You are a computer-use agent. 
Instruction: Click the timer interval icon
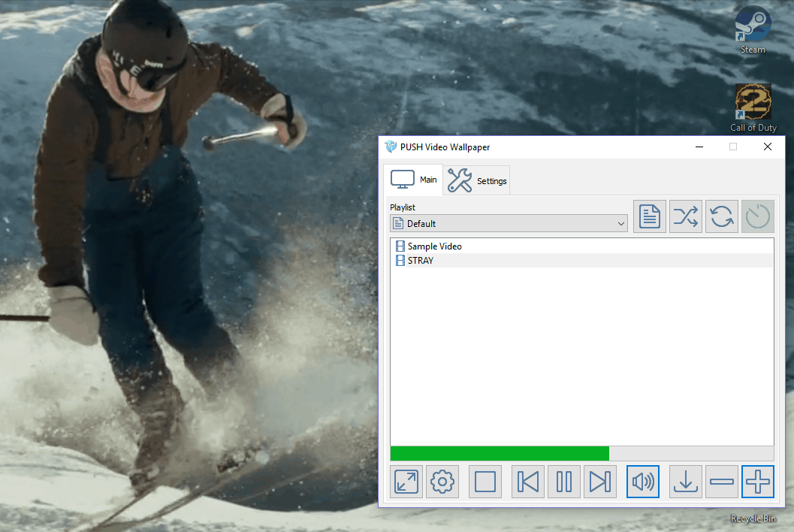pos(758,216)
